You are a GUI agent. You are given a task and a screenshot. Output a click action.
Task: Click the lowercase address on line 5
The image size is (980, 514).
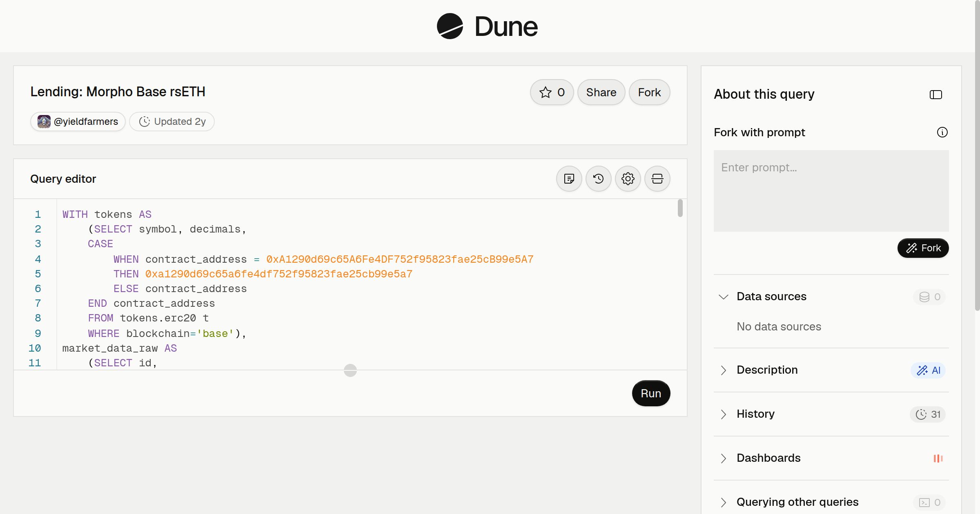click(279, 274)
